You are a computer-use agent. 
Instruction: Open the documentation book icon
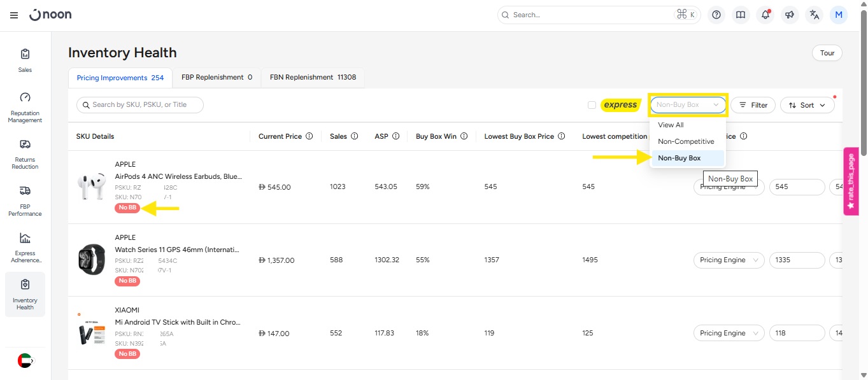(741, 15)
